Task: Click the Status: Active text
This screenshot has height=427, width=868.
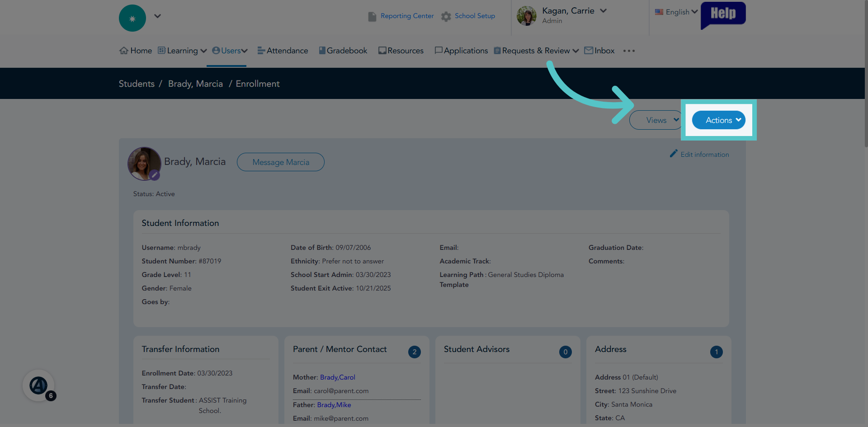Action: click(x=154, y=194)
